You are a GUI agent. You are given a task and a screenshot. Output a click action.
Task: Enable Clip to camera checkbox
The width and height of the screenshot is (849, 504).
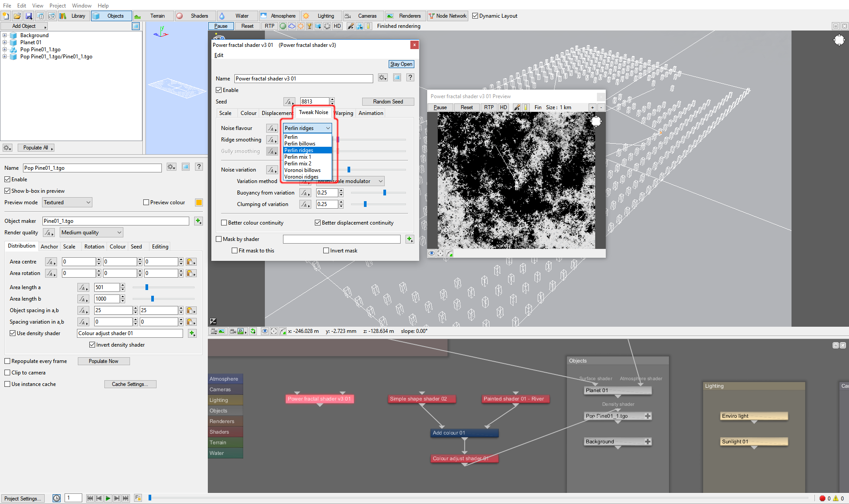click(x=7, y=373)
